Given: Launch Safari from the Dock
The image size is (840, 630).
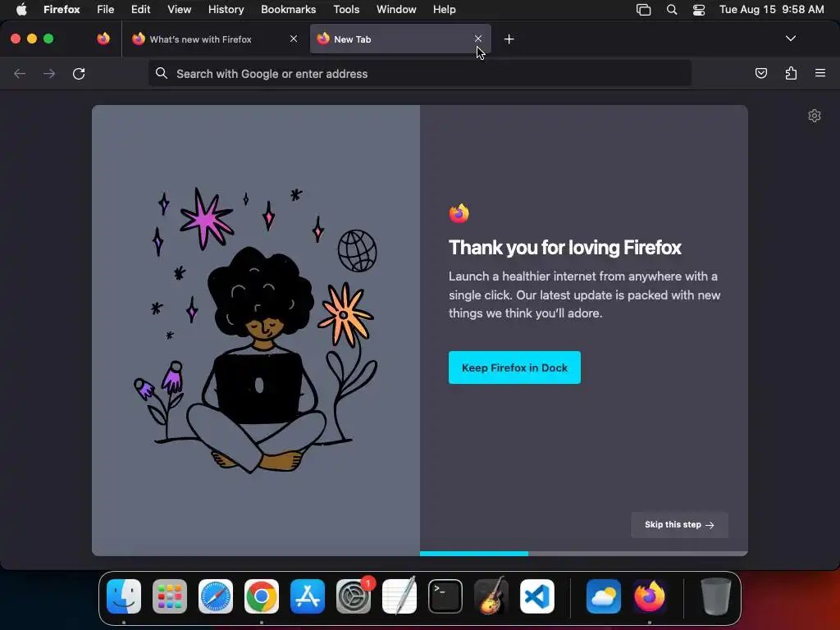Looking at the screenshot, I should tap(216, 596).
